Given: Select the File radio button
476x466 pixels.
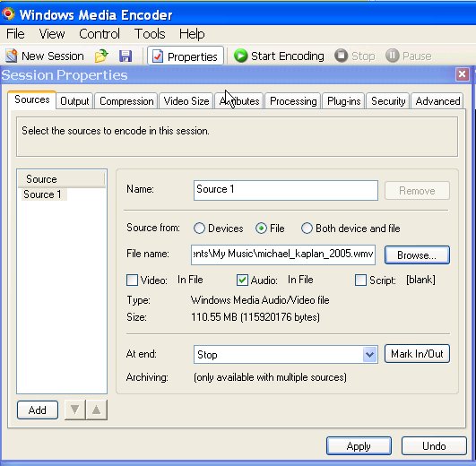Looking at the screenshot, I should click(262, 229).
